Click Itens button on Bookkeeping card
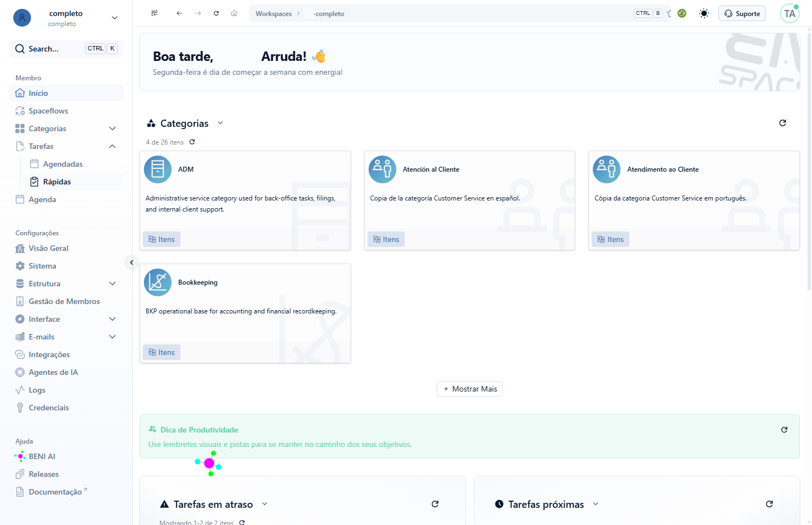This screenshot has width=812, height=525. (162, 352)
